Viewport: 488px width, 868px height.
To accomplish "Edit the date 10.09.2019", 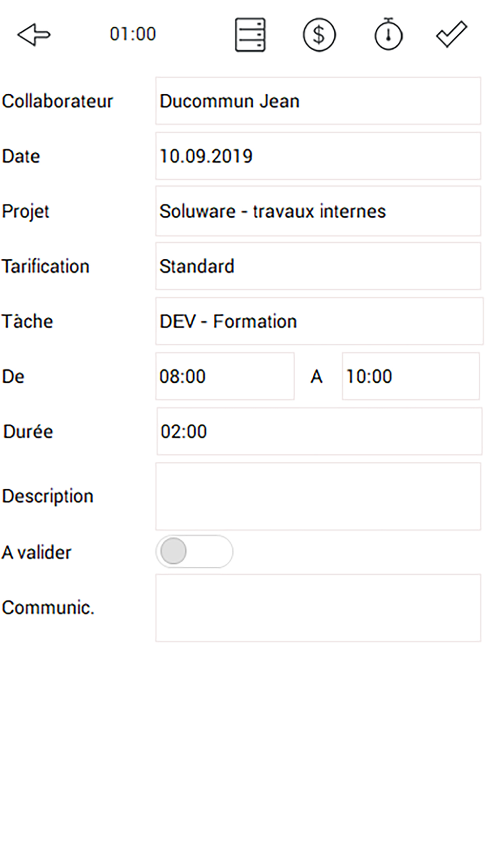I will [x=318, y=156].
